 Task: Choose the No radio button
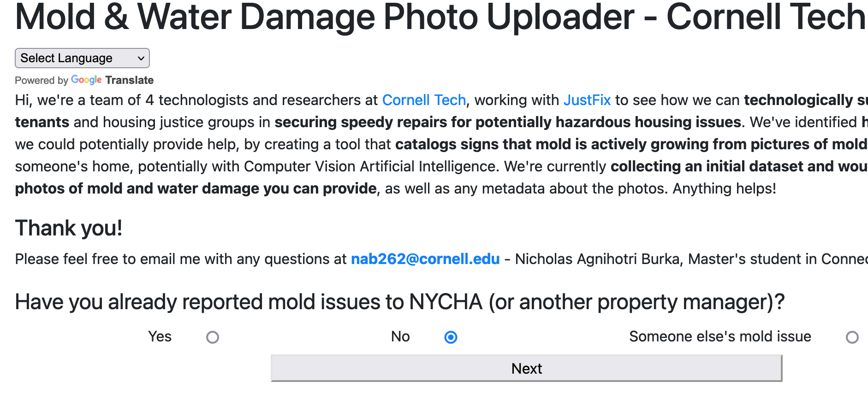coord(451,337)
